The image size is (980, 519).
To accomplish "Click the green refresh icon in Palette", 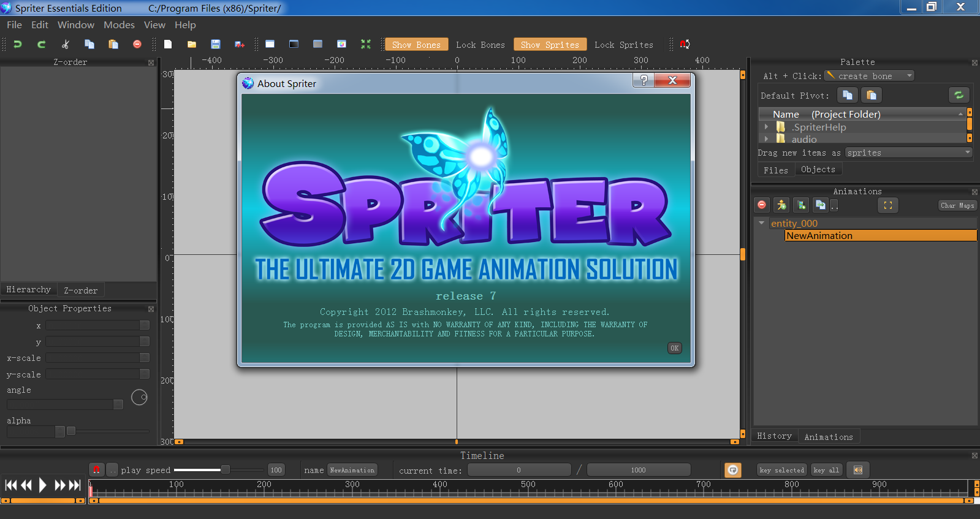I will [x=959, y=95].
